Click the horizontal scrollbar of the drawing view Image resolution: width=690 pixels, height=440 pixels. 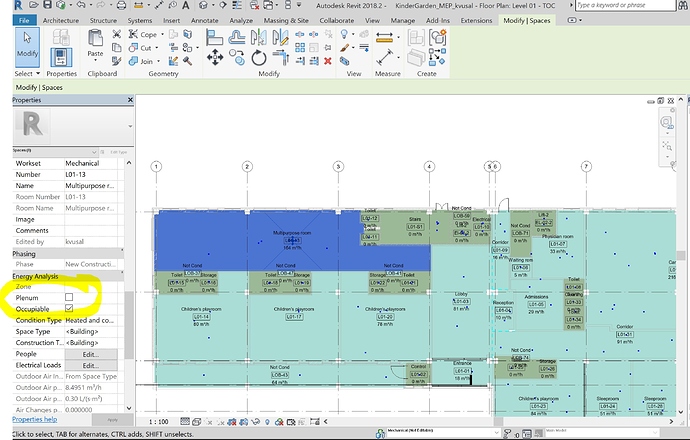499,422
